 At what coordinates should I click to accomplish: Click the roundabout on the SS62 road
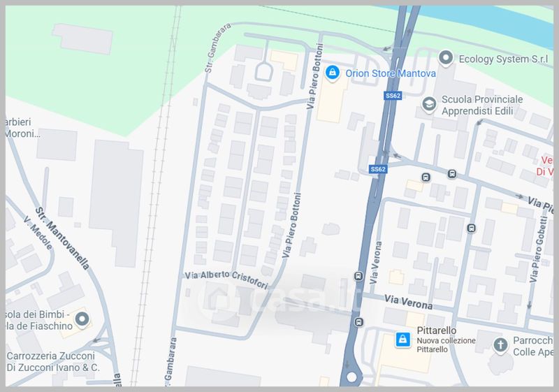pos(351,377)
